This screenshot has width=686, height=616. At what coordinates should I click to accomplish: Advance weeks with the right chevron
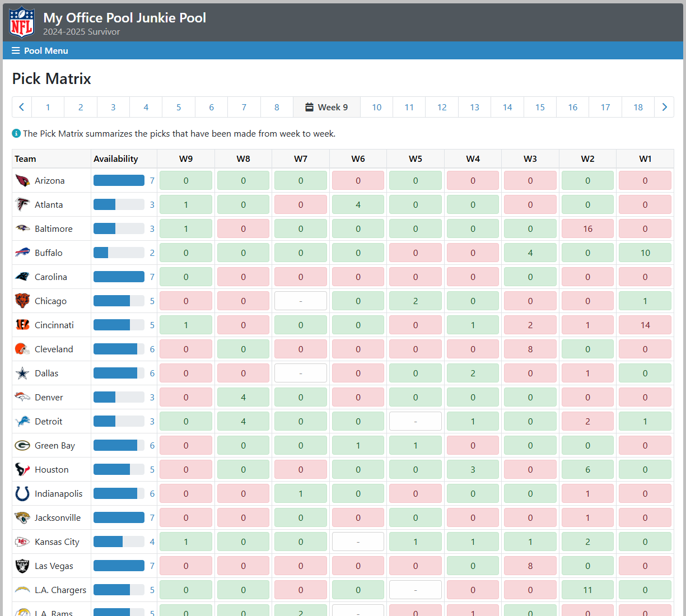[664, 107]
